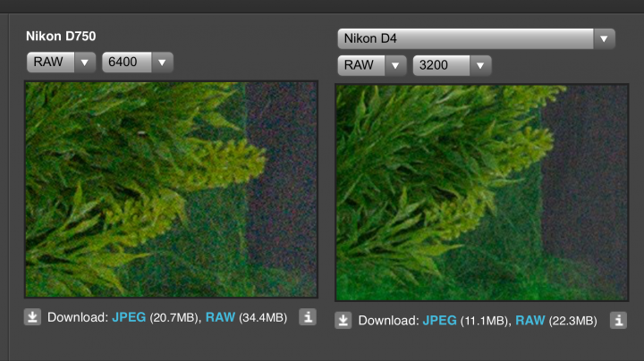Open the RAW format dropdown for Nikon D4
The width and height of the screenshot is (644, 361).
[372, 65]
